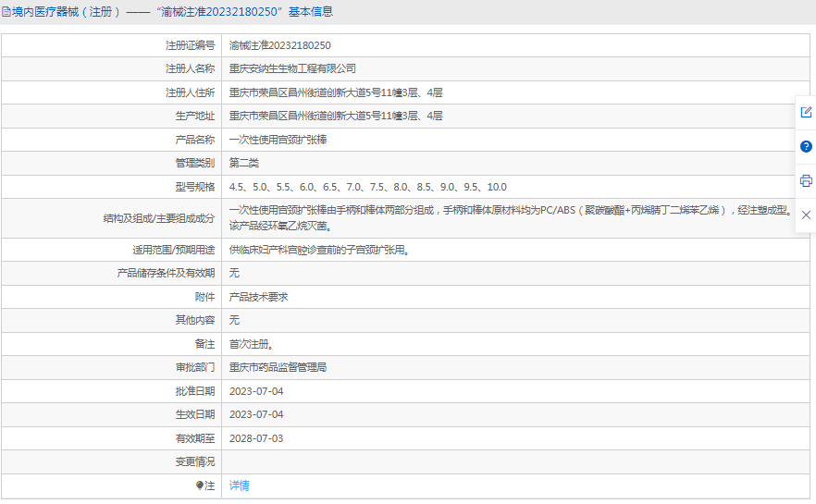816x504 pixels.
Task: Click the management category value 第二类
Action: [x=244, y=163]
